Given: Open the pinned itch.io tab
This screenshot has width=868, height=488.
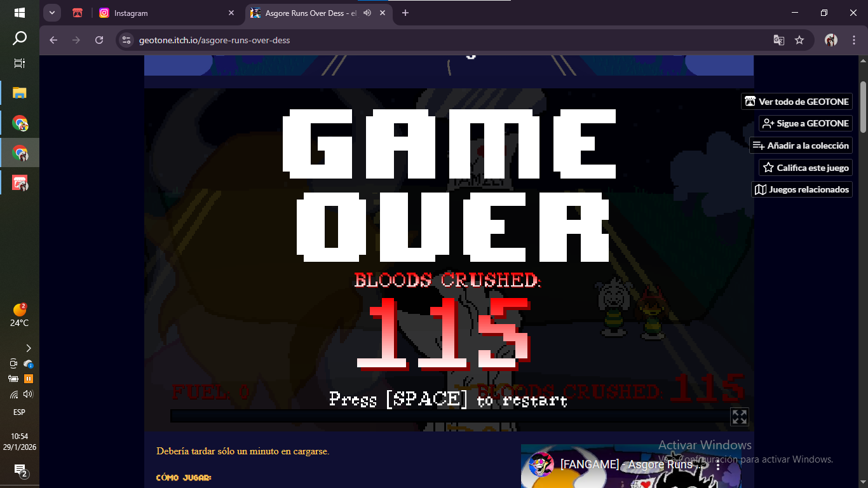Looking at the screenshot, I should (x=78, y=13).
